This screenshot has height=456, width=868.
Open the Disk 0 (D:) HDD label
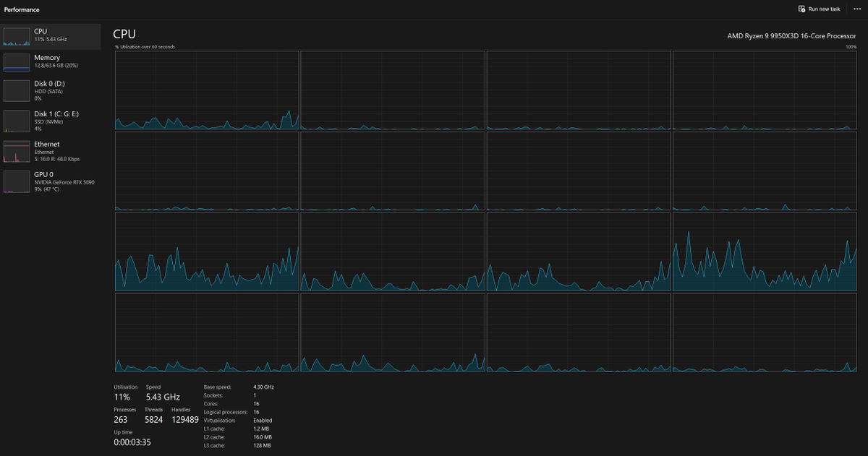click(x=49, y=83)
